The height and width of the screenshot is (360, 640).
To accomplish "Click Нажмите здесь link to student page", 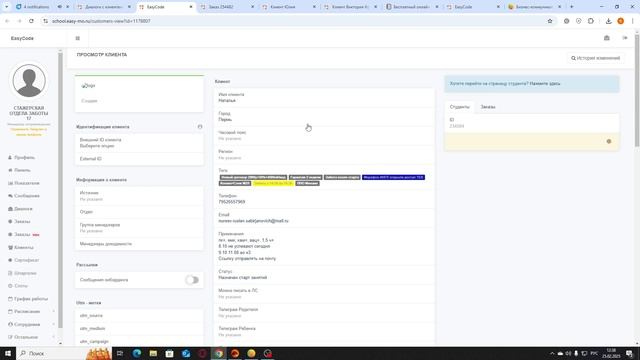I will [x=545, y=84].
